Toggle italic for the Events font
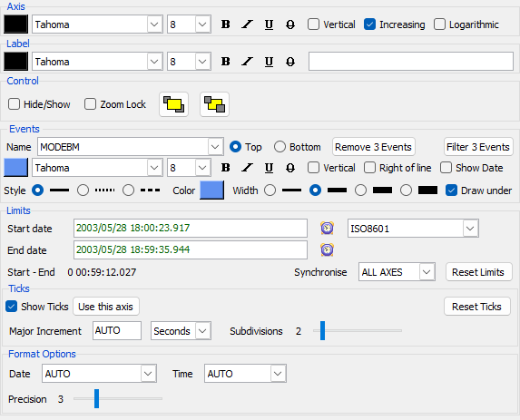Screen dimensions: 520x420 coord(247,168)
